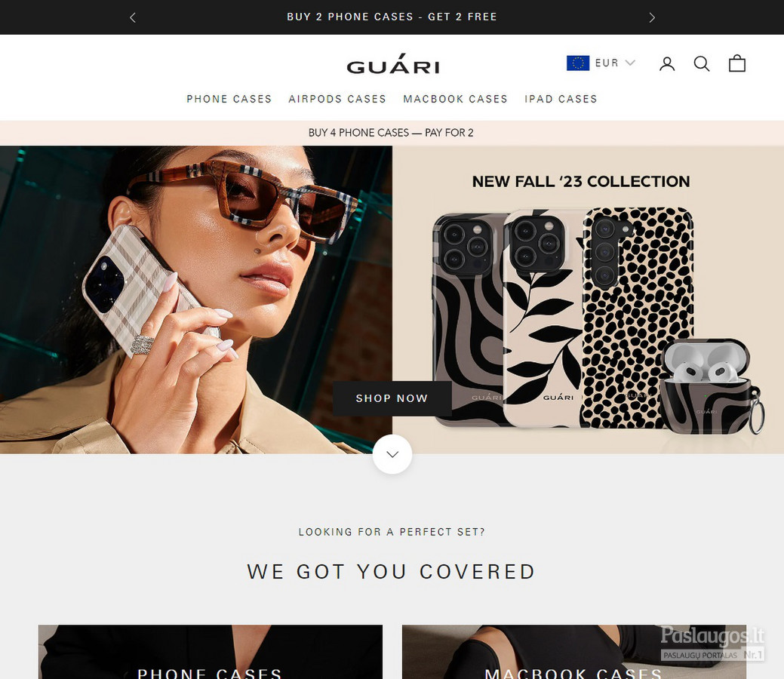The width and height of the screenshot is (784, 679).
Task: Click the round scroll-down chevron button
Action: click(x=392, y=454)
